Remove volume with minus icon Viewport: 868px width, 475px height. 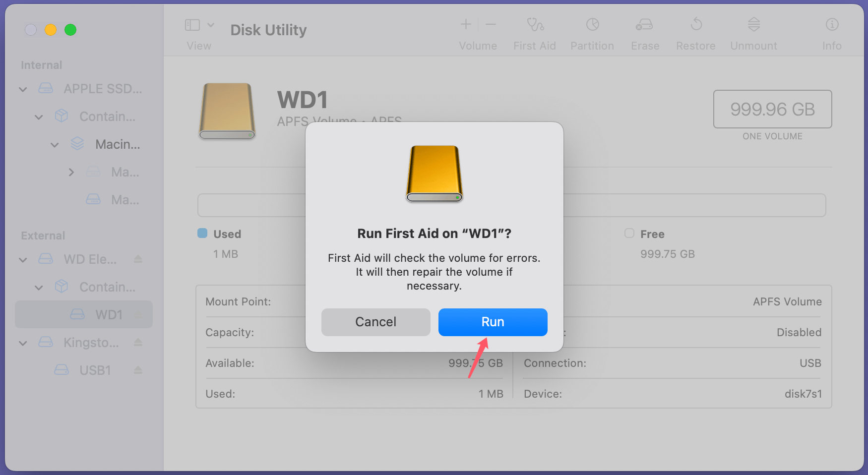[x=491, y=24]
